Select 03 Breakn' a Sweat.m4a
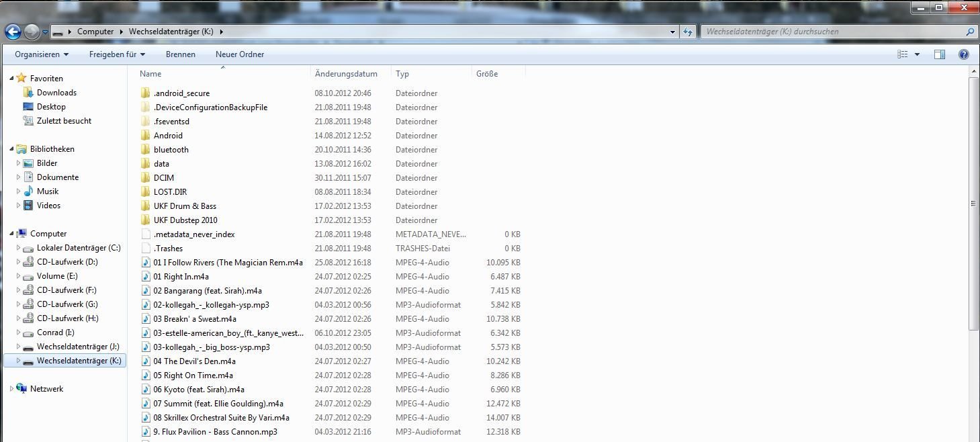Image resolution: width=980 pixels, height=442 pixels. click(x=195, y=319)
